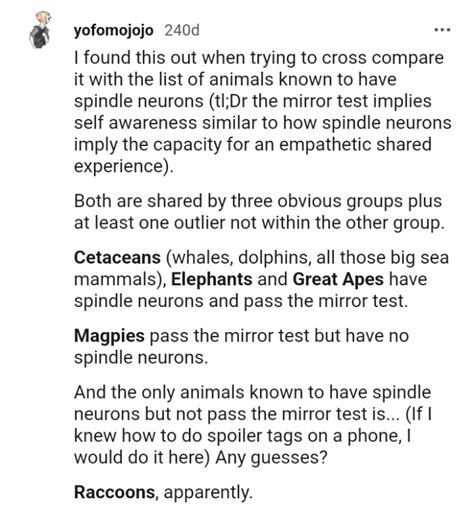Click the word "apparently." after Raccoons
The height and width of the screenshot is (522, 474).
click(208, 492)
